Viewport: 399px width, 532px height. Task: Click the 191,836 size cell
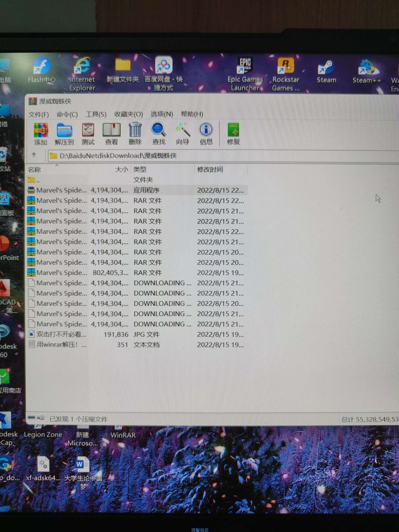(x=116, y=335)
